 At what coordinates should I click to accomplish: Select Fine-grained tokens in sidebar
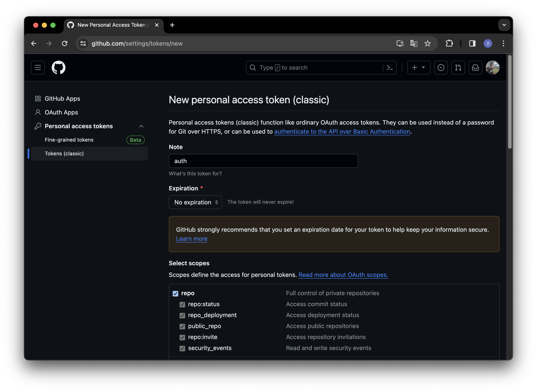tap(69, 140)
